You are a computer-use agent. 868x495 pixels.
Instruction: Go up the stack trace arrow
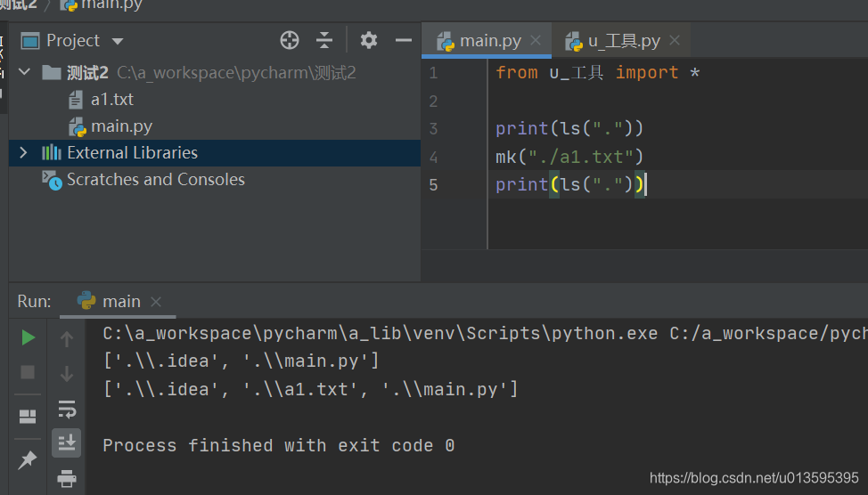pos(67,338)
